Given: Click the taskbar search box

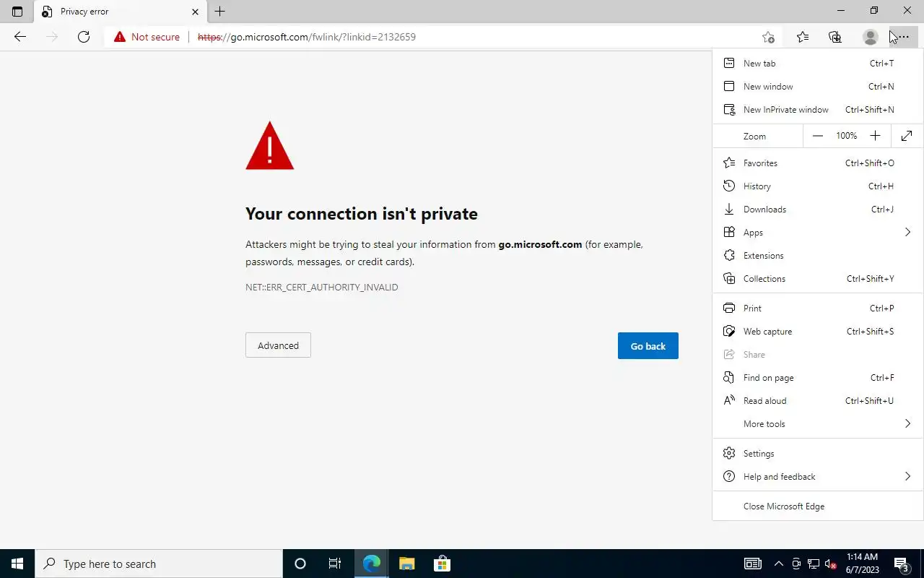Looking at the screenshot, I should (x=159, y=564).
